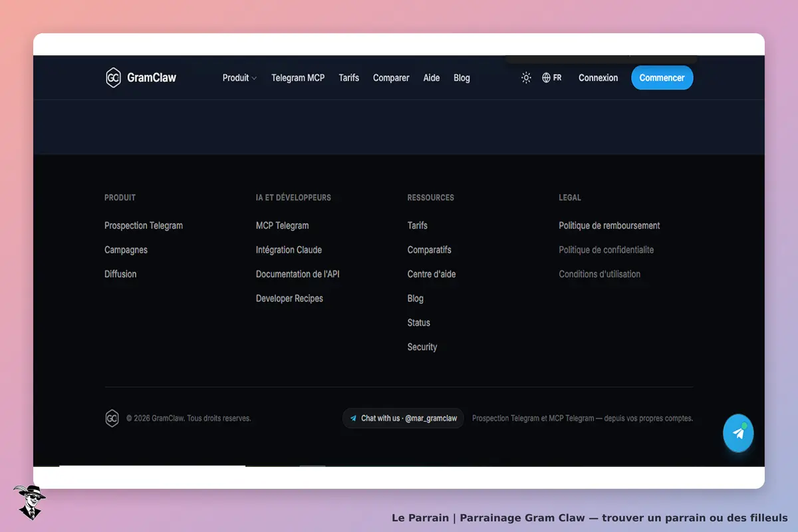Go to Tarifs in the top navigation
The height and width of the screenshot is (532, 798).
[348, 78]
